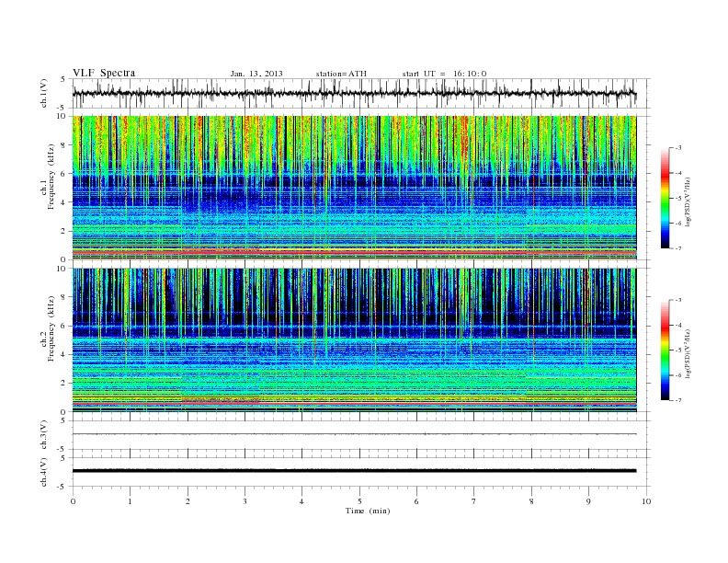
Task: Click the "10" minute tick on time axis
Action: pos(646,501)
